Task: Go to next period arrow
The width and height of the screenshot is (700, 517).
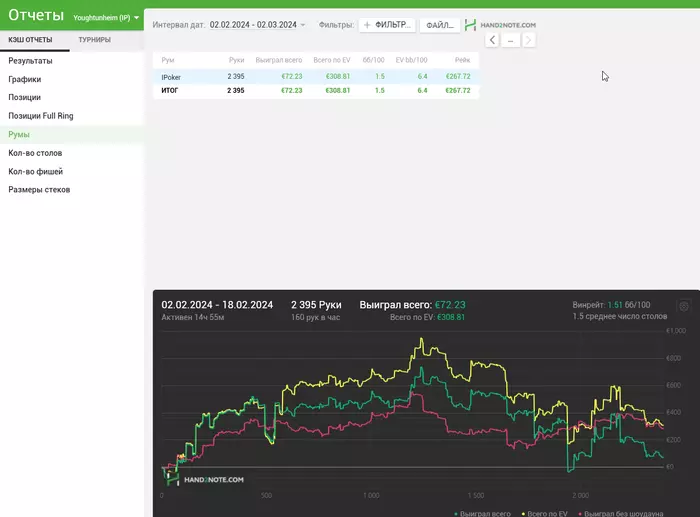Action: click(x=529, y=40)
